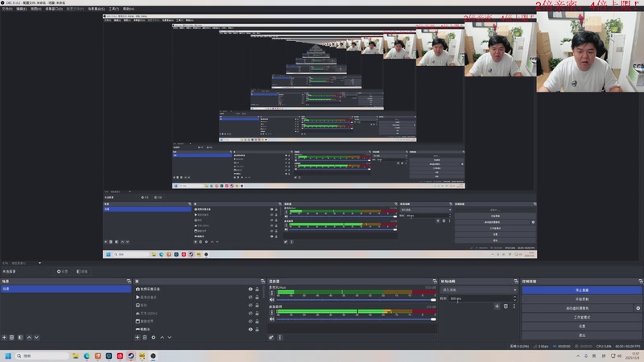The width and height of the screenshot is (644, 362).
Task: Open OBS Studio icon on the taskbar
Action: pos(153,356)
